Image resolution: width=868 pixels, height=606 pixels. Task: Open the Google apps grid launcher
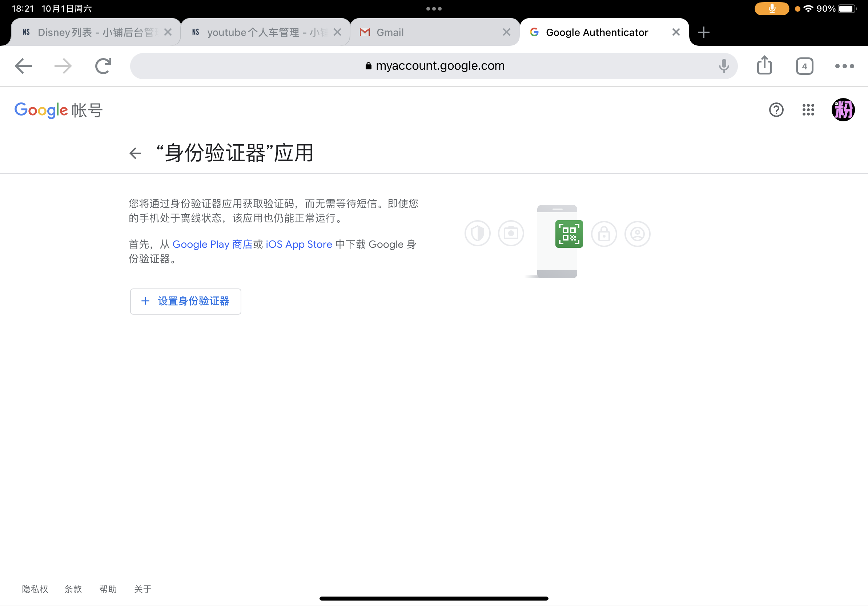click(809, 110)
